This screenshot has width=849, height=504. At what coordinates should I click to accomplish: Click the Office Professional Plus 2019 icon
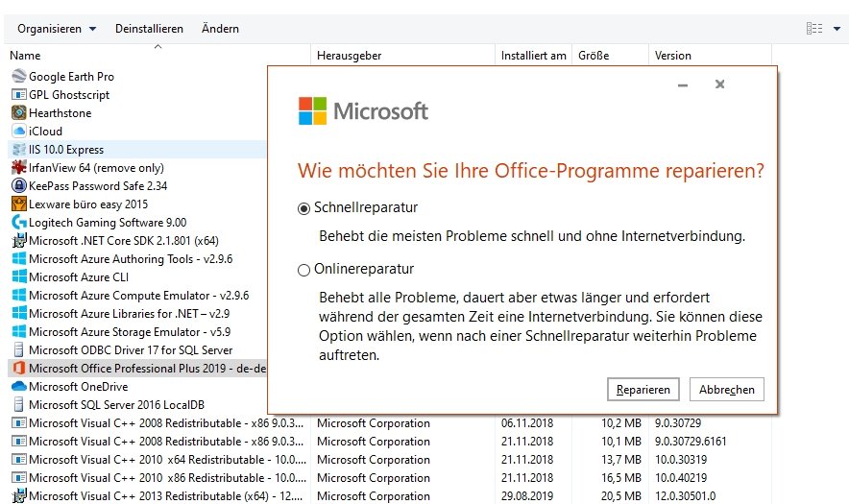tap(19, 368)
